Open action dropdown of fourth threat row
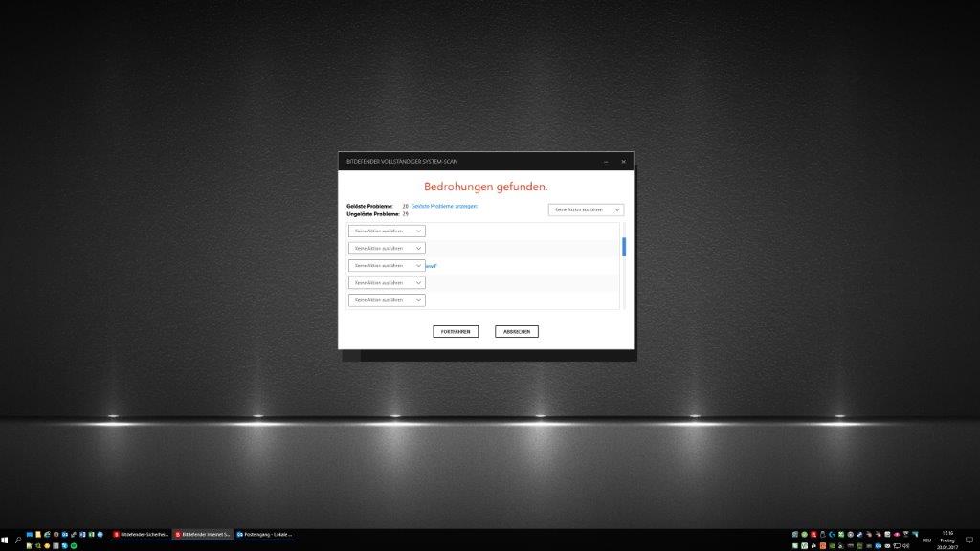Viewport: 980px width, 551px height. point(387,283)
